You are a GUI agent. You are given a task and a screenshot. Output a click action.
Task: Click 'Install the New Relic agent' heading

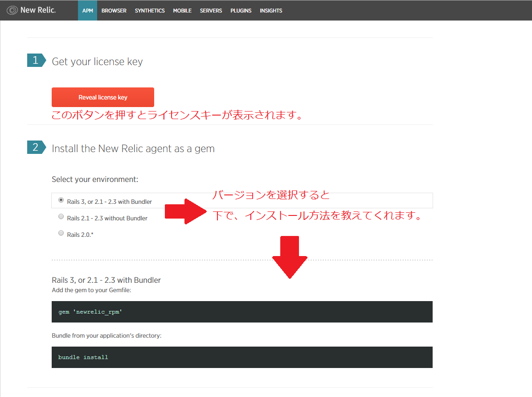(x=133, y=149)
